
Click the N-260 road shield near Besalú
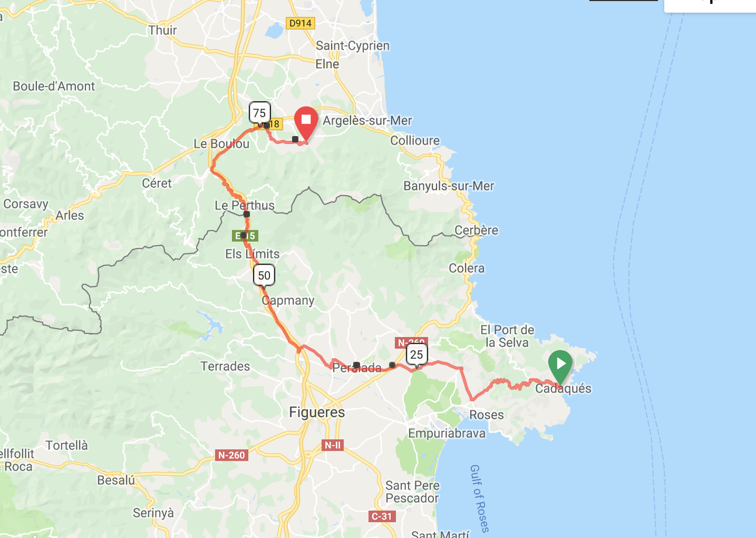tap(231, 455)
